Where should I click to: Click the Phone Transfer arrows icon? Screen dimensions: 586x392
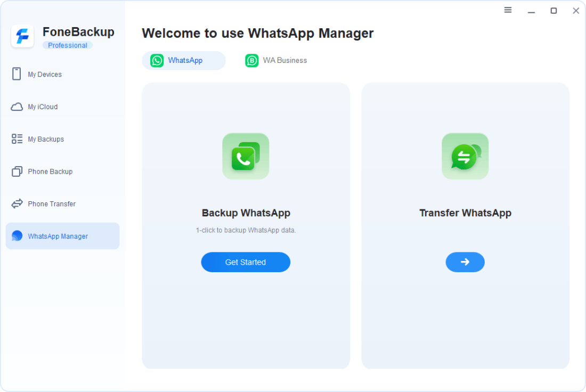[x=17, y=203]
